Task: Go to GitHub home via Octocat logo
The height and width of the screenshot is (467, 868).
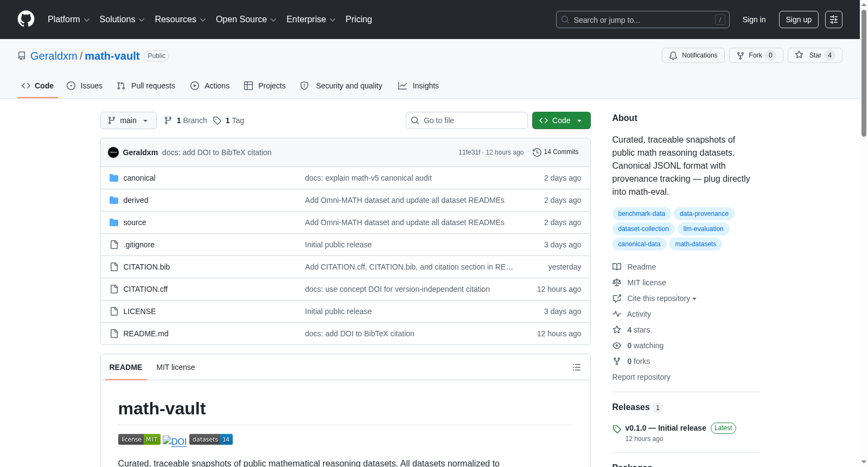Action: tap(26, 19)
